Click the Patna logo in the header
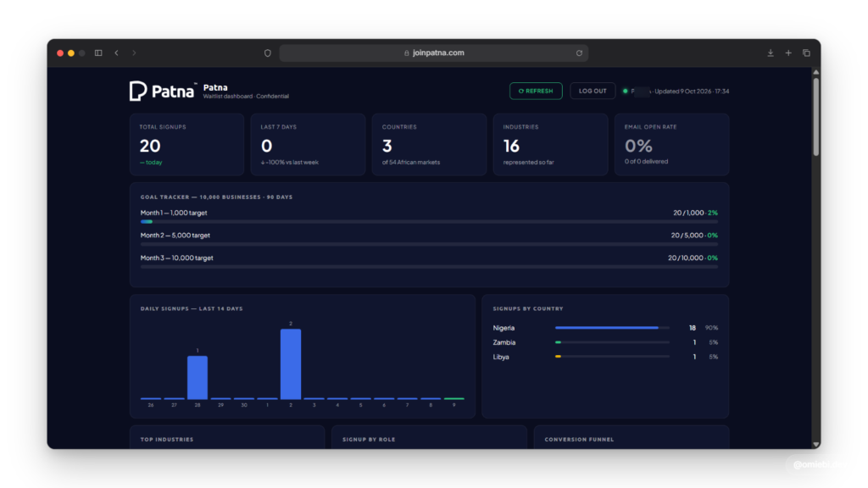 click(x=163, y=91)
